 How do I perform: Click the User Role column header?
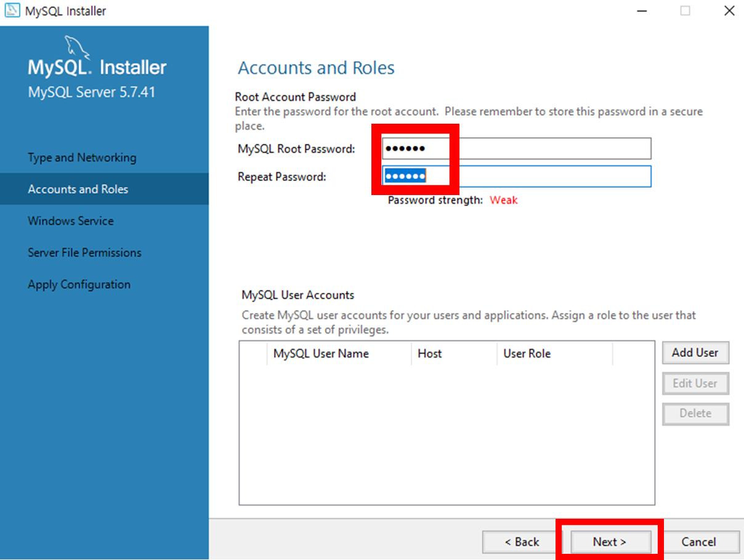pyautogui.click(x=554, y=354)
